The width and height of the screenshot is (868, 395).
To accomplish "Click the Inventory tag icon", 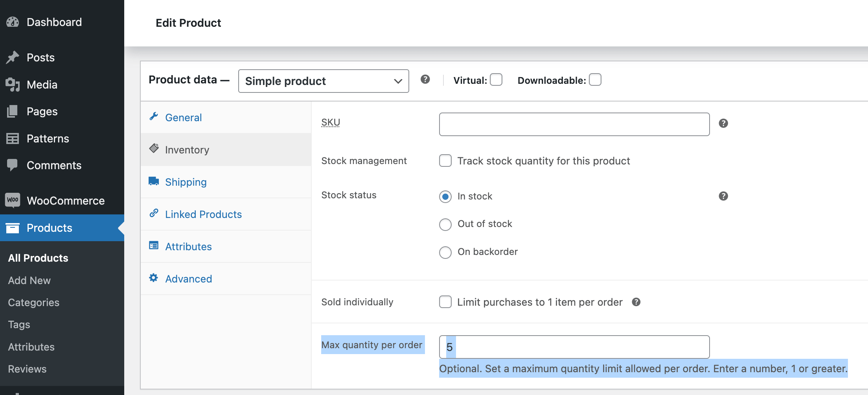I will pos(154,148).
